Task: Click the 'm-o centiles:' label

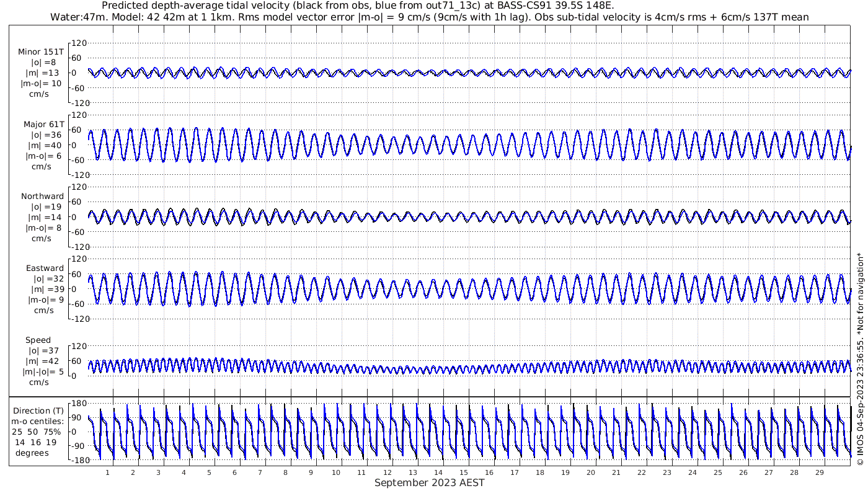Action: coord(38,422)
